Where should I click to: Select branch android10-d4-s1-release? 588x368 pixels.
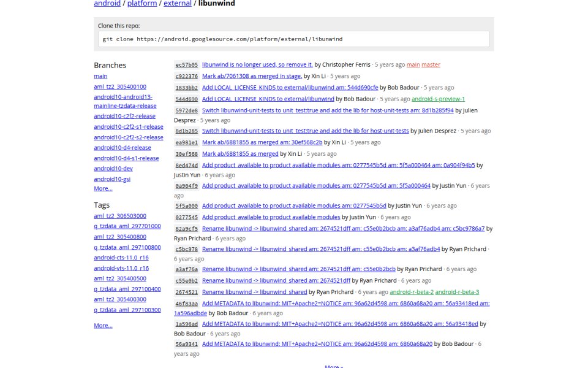pos(126,158)
